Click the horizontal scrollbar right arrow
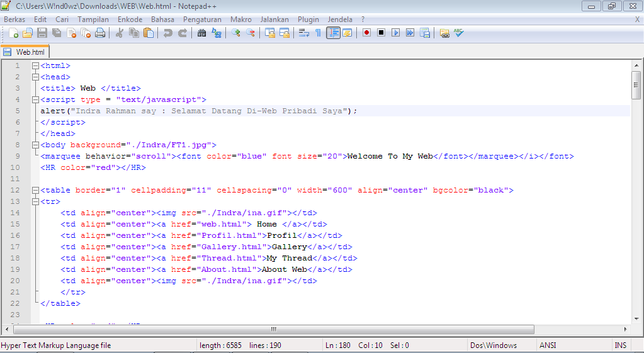This screenshot has width=644, height=353. (x=626, y=329)
